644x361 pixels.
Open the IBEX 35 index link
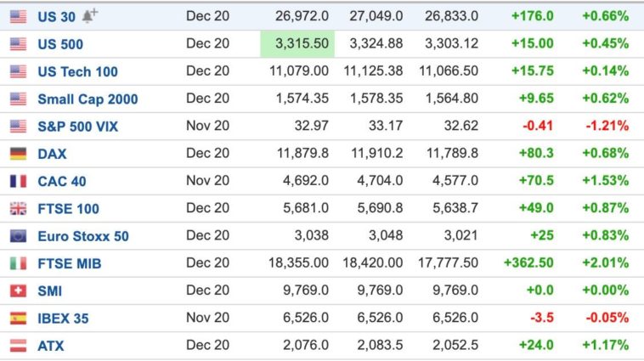click(x=63, y=319)
